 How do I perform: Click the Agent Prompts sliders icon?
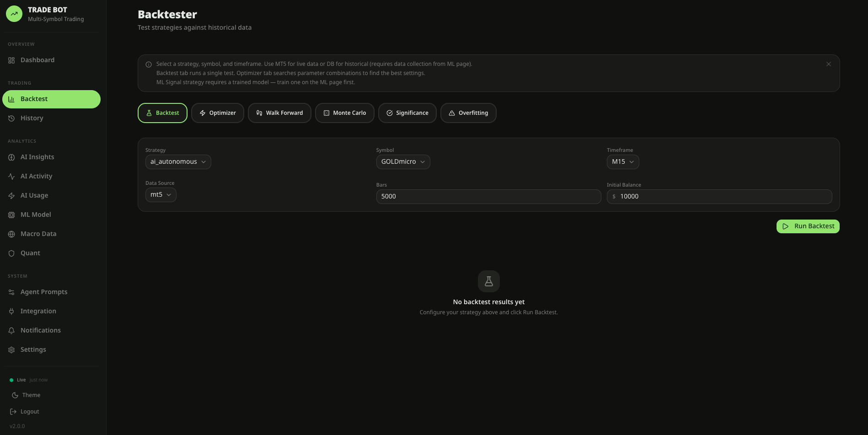11,292
